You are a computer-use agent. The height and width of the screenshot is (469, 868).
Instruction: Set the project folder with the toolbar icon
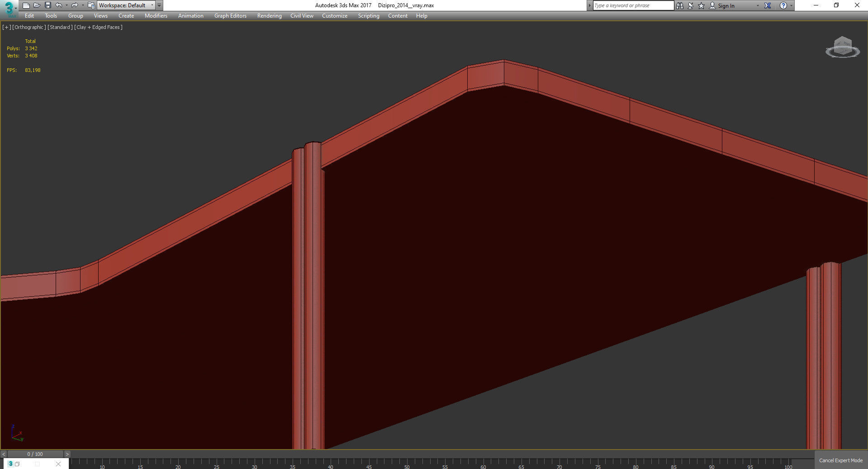[91, 5]
